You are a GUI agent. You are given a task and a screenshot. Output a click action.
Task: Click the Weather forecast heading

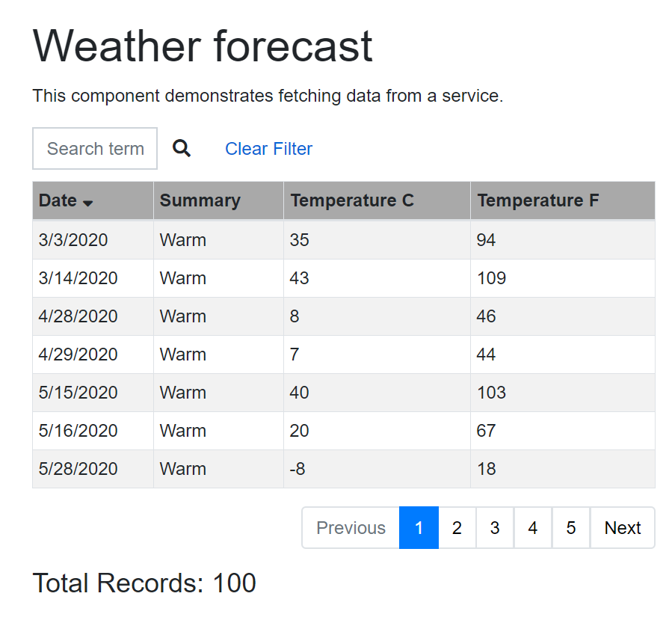click(x=202, y=46)
